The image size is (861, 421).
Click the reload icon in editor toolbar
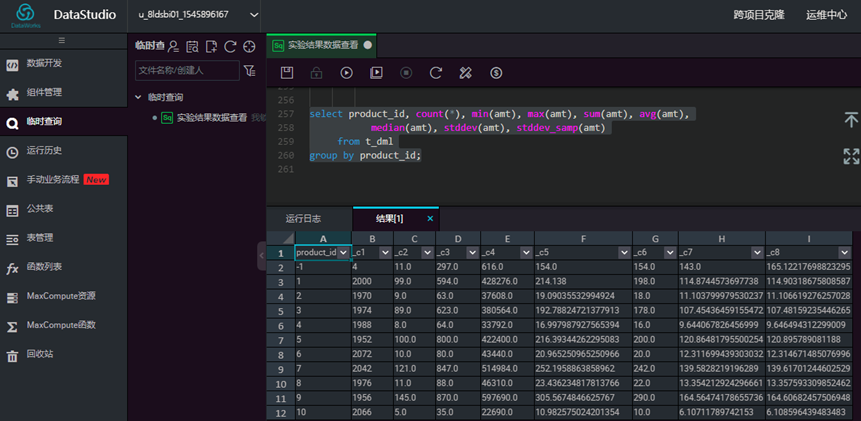(436, 72)
